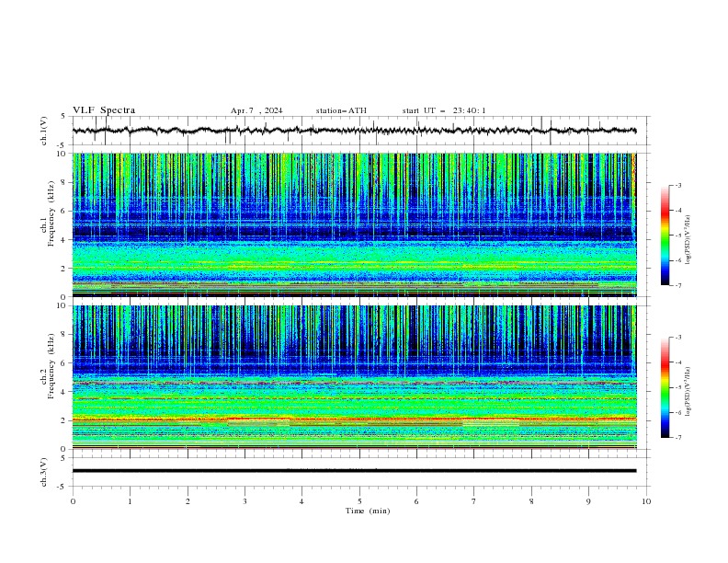728x563 pixels.
Task: Click the 0 tick on the Time axis
Action: (x=73, y=501)
